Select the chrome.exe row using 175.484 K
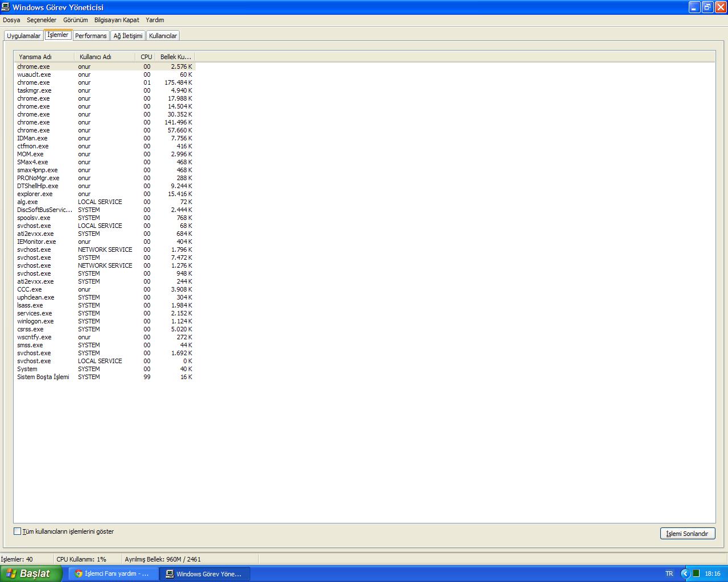This screenshot has width=728, height=582. tap(105, 82)
